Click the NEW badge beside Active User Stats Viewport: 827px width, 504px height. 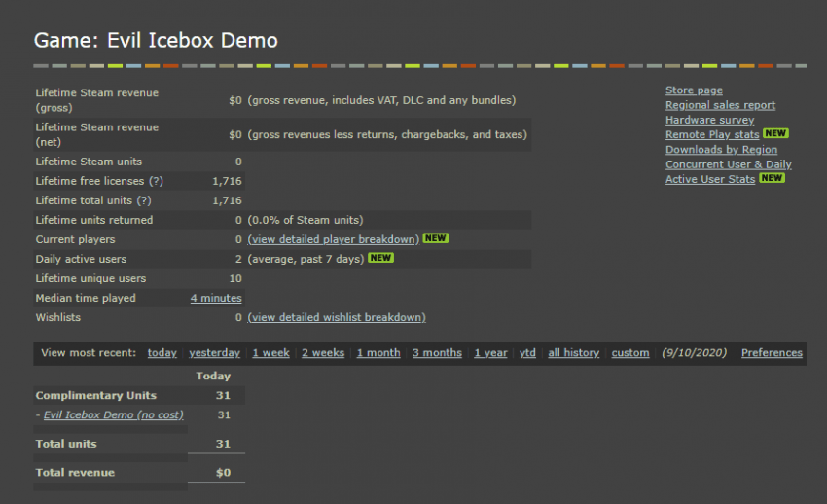pyautogui.click(x=772, y=178)
